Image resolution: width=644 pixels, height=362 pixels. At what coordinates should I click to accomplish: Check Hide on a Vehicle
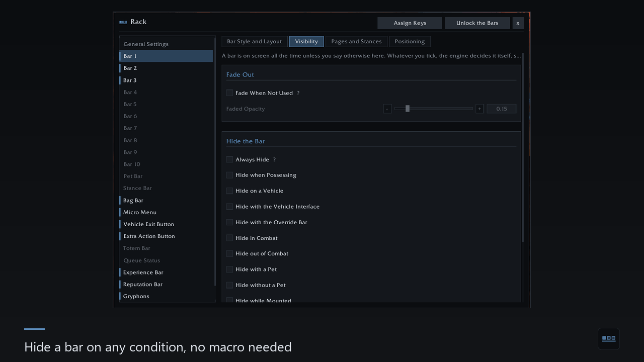pos(229,191)
